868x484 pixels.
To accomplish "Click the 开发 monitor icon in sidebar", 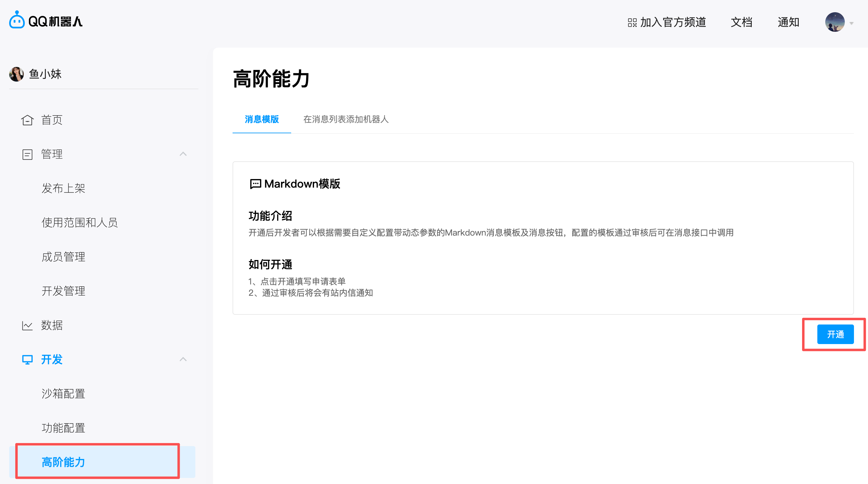I will point(27,360).
